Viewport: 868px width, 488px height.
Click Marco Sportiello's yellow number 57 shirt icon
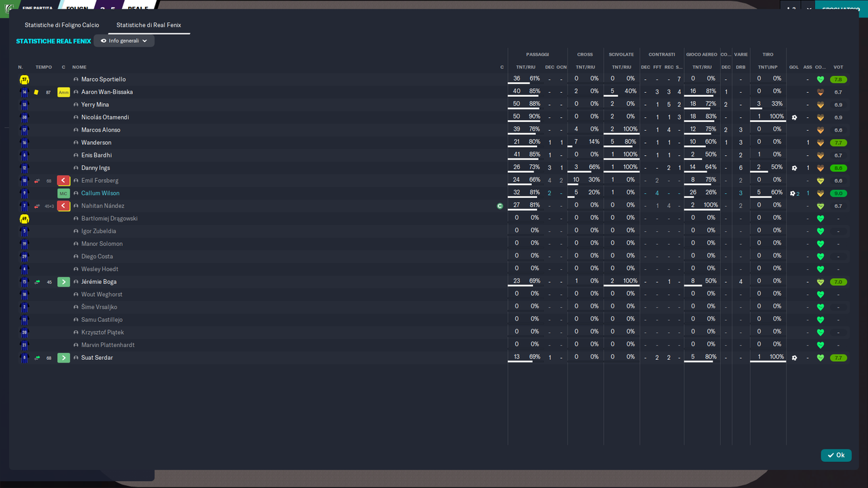pyautogui.click(x=24, y=79)
